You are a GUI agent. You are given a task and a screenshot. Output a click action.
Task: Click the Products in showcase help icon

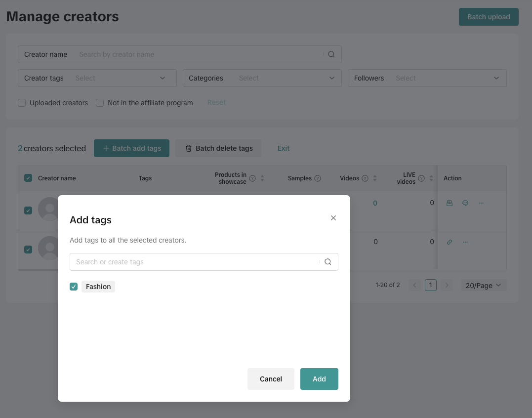pos(252,178)
